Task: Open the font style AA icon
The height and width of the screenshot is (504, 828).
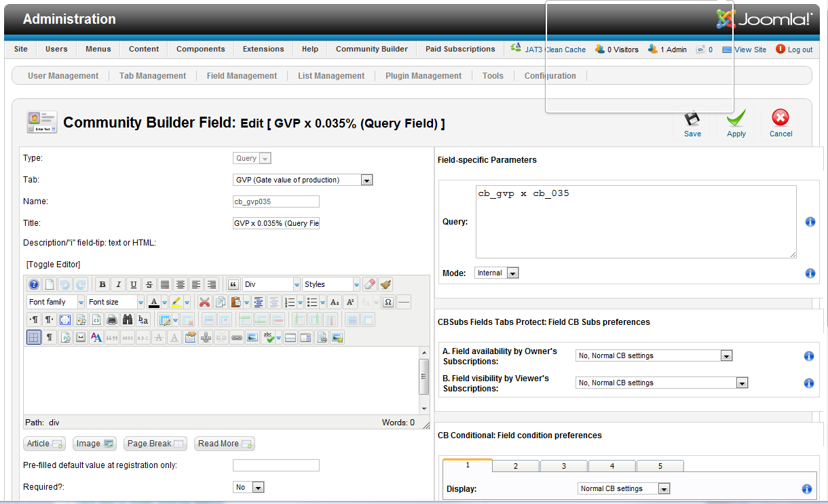Action: pyautogui.click(x=96, y=337)
